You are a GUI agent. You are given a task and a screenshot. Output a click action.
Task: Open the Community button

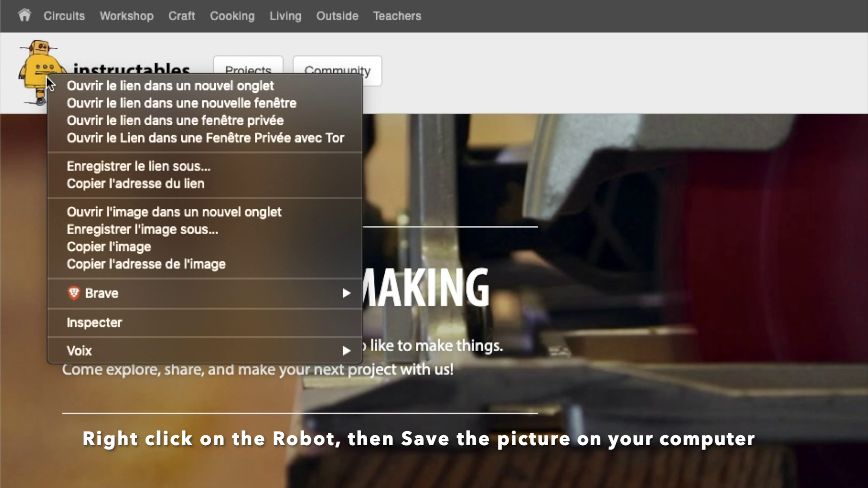coord(337,65)
